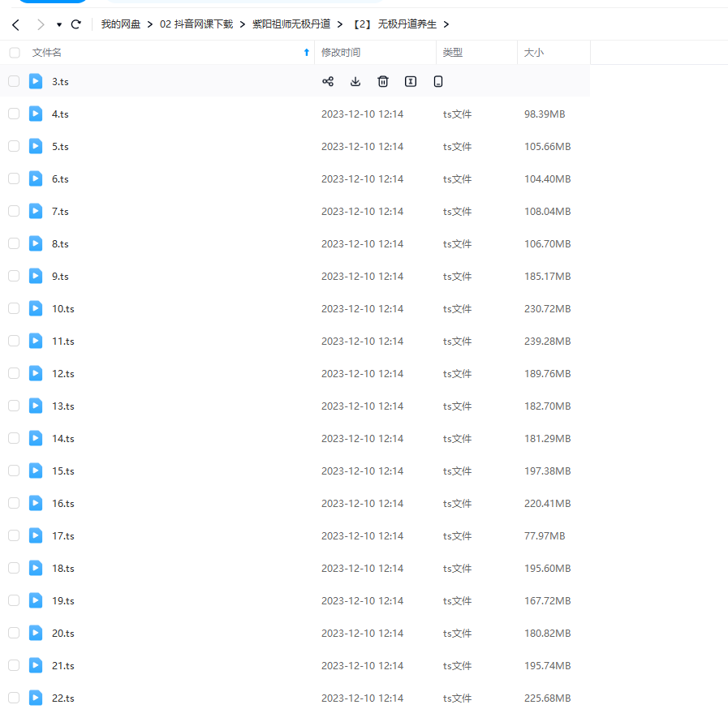Download the 3.ts file

click(355, 82)
